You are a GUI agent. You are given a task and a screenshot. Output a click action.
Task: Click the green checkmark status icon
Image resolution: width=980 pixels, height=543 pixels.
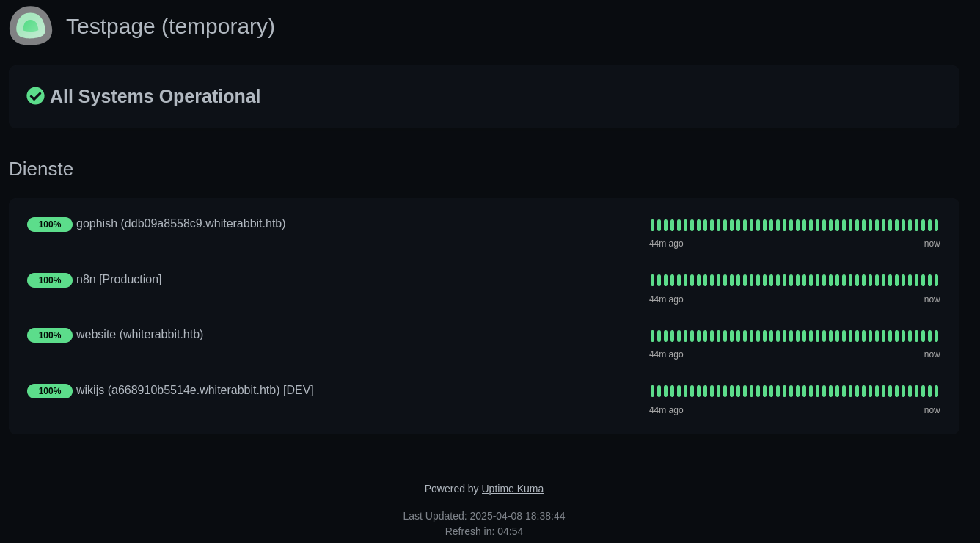click(36, 96)
